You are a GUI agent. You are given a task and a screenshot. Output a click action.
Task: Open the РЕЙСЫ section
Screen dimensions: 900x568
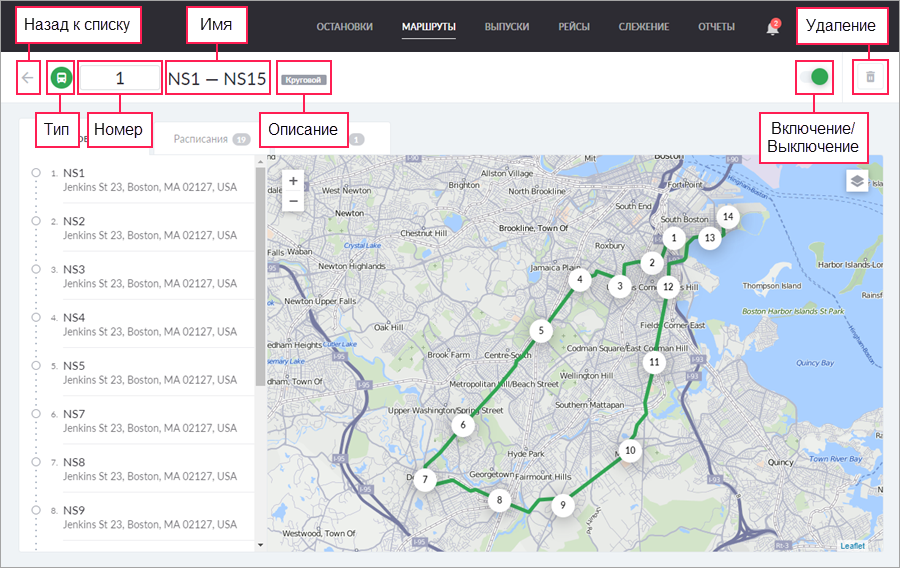click(x=574, y=26)
